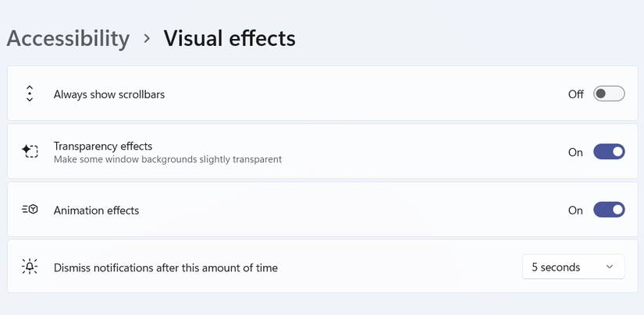Click the Always show scrollbars arrows icon
The width and height of the screenshot is (644, 315).
[x=30, y=94]
